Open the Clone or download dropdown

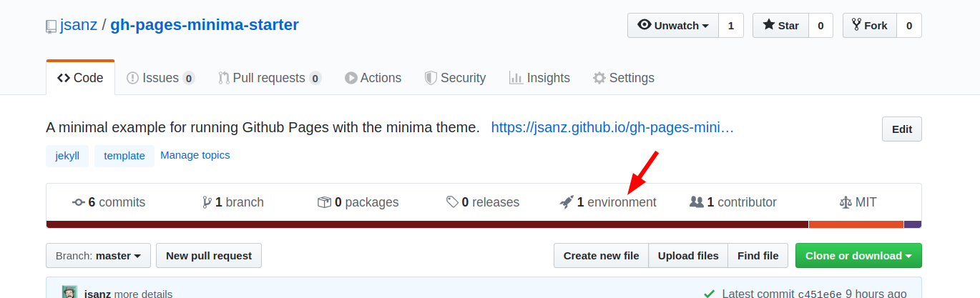tap(858, 256)
